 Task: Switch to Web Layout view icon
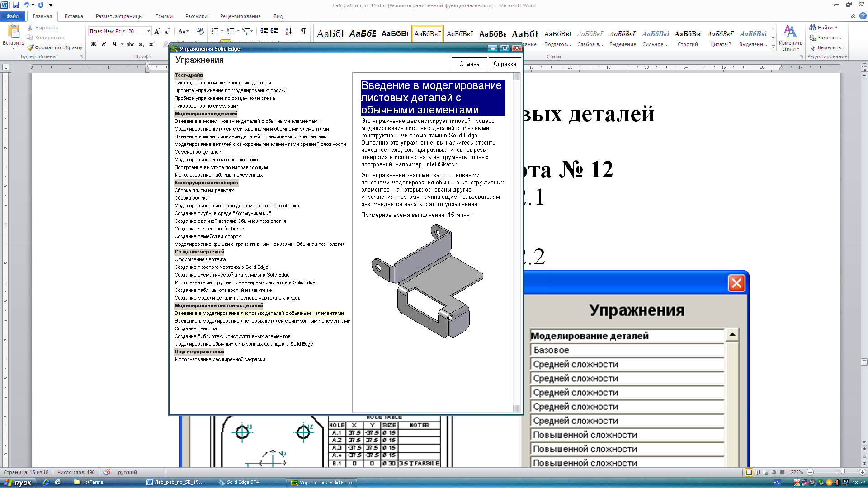click(765, 472)
